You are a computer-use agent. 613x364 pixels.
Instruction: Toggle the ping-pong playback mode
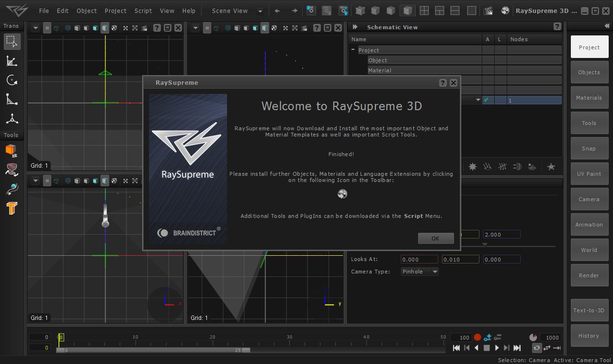(x=547, y=348)
